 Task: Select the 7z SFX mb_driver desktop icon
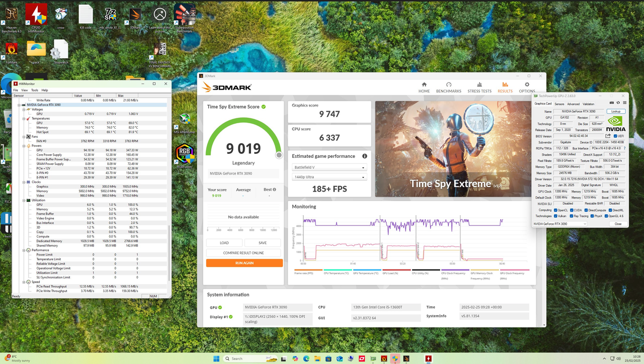(110, 18)
